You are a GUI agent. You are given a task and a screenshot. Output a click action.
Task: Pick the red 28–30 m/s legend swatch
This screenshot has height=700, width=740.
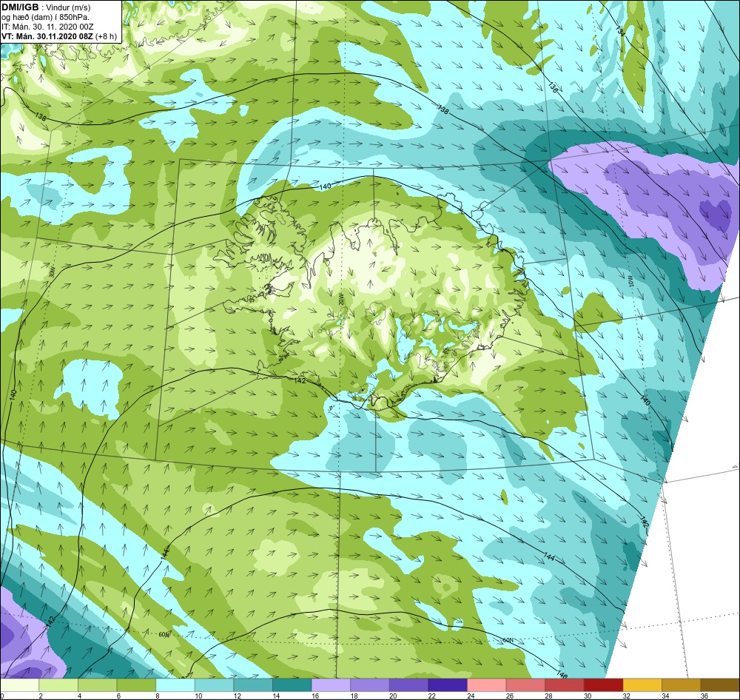coord(565,685)
